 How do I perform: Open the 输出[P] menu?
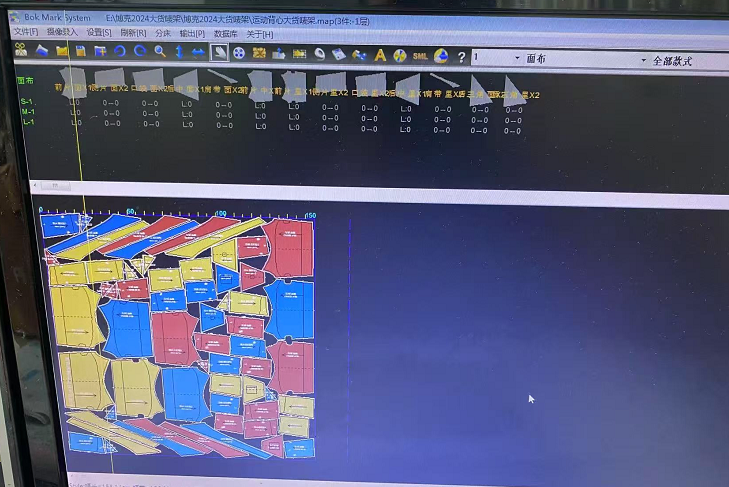click(x=193, y=34)
